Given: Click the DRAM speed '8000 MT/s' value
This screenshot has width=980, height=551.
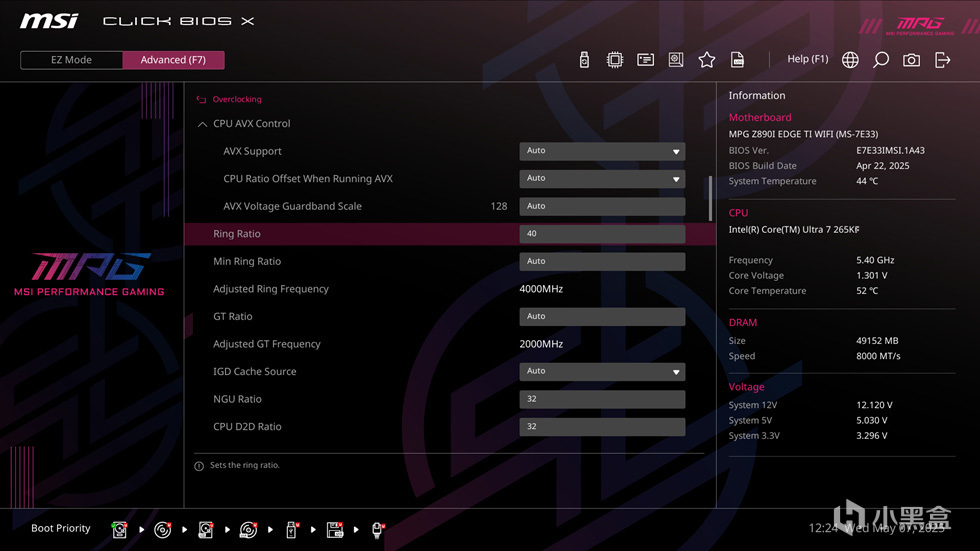Looking at the screenshot, I should (x=878, y=357).
